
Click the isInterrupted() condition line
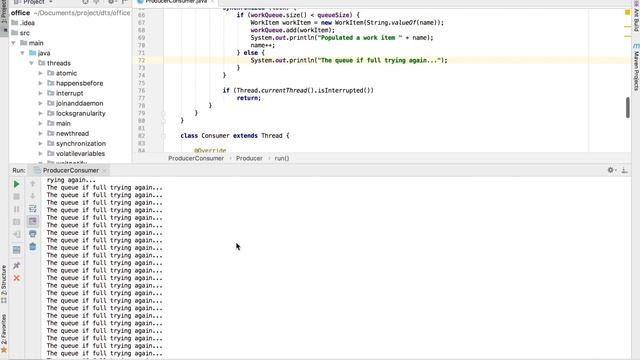pos(298,91)
